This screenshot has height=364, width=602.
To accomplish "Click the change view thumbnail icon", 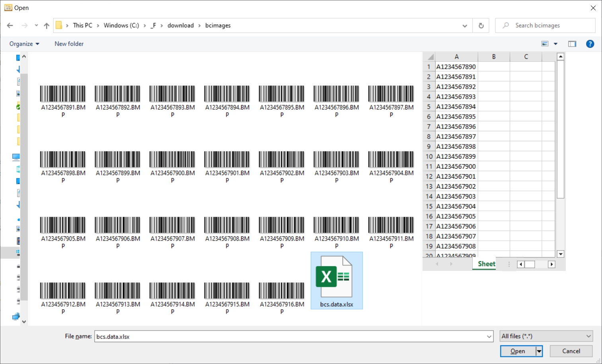I will pos(545,44).
